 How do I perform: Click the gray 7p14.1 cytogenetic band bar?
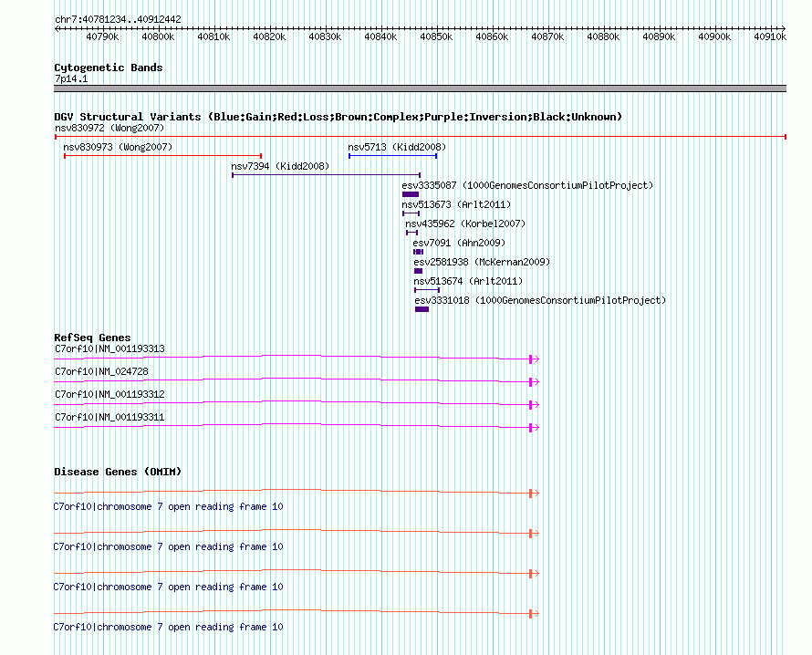[420, 88]
